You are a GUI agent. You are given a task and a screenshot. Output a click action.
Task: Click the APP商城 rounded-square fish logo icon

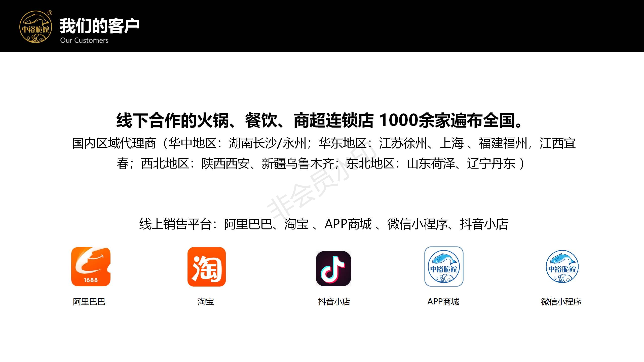coord(444,266)
